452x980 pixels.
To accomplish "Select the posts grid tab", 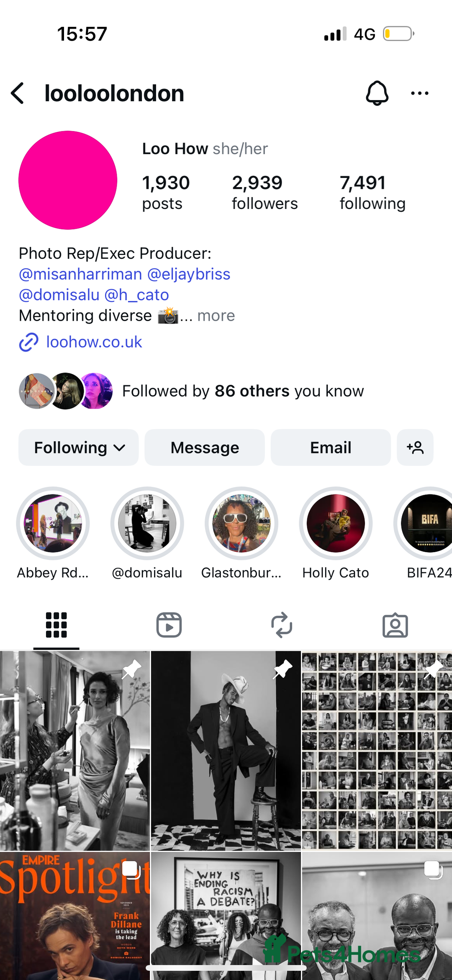I will (x=56, y=625).
